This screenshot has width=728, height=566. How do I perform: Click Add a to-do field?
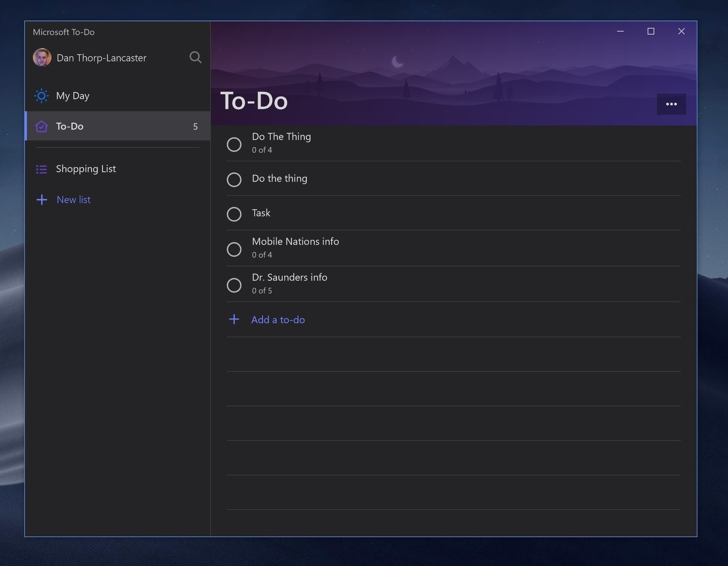(x=454, y=320)
